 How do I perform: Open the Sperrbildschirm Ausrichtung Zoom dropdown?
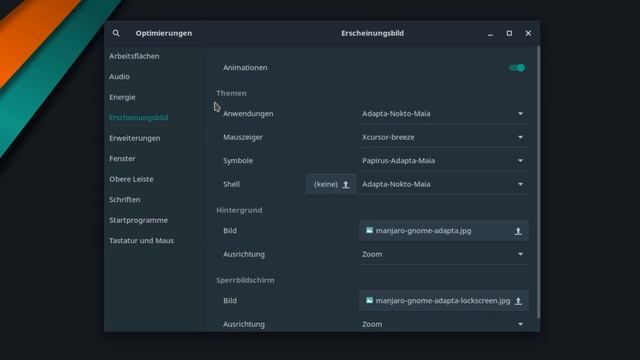point(444,324)
